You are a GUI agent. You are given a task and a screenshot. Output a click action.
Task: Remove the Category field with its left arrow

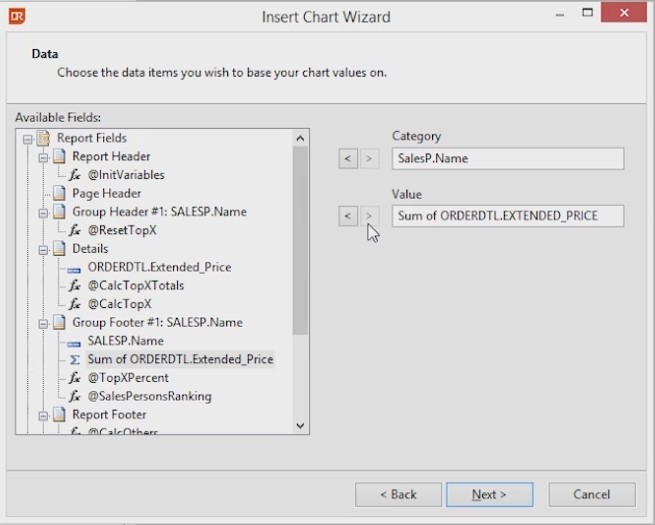[x=347, y=158]
